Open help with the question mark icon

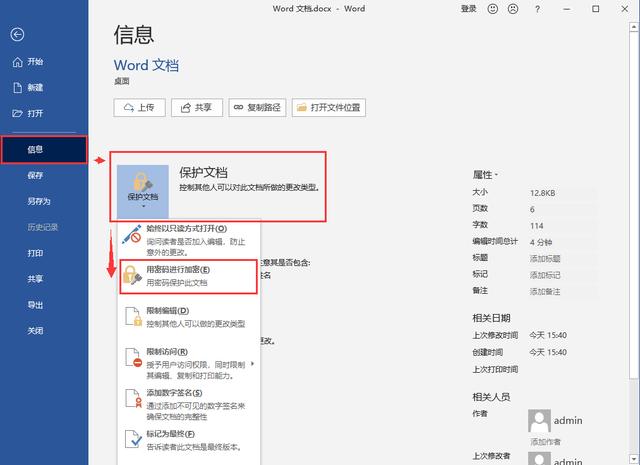538,9
